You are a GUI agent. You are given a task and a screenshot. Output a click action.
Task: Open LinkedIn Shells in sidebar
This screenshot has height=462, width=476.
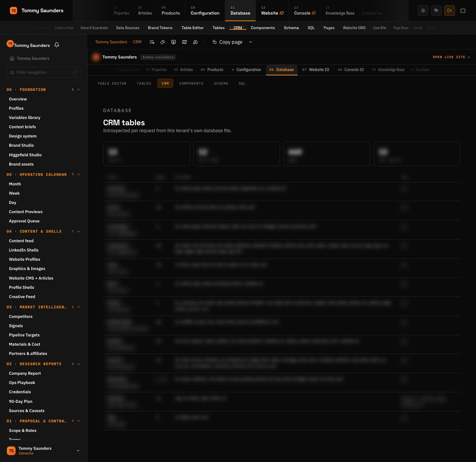tap(24, 250)
